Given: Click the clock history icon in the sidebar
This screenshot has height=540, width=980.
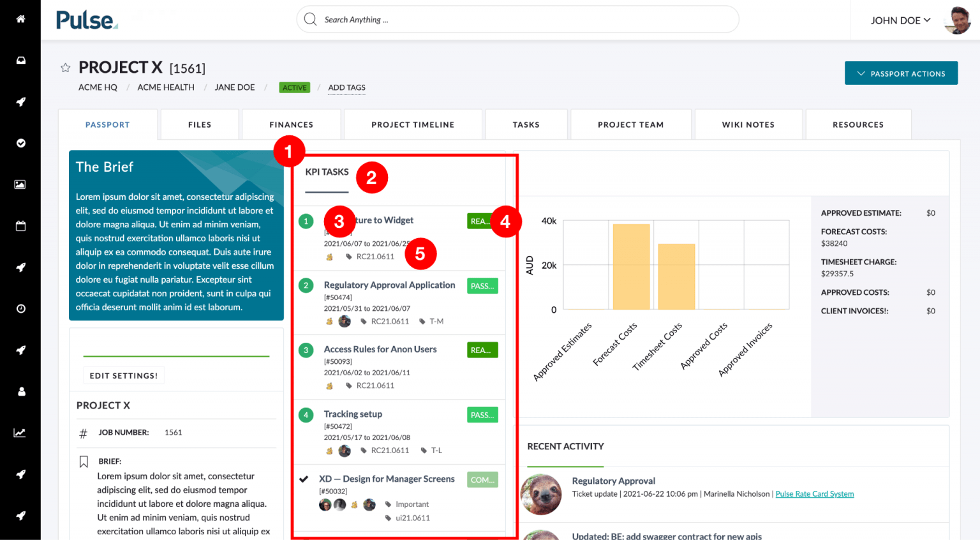Looking at the screenshot, I should coord(20,308).
